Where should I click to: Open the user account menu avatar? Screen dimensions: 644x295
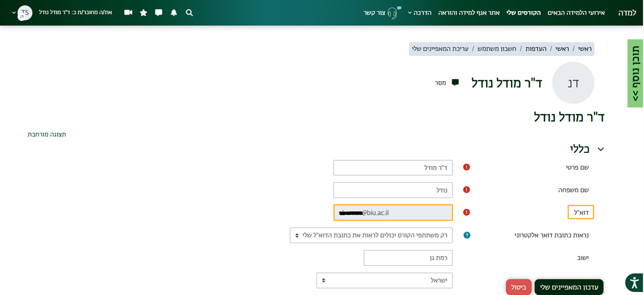(24, 13)
